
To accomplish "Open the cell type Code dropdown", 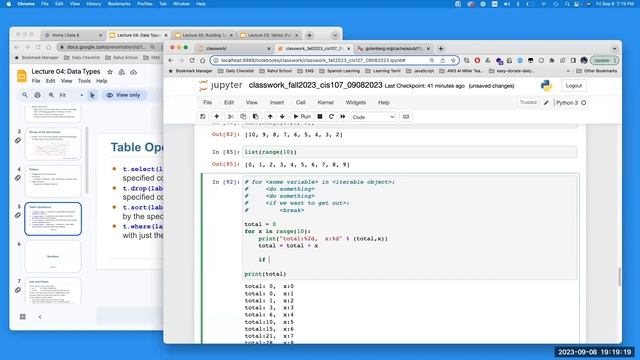I will pos(373,117).
